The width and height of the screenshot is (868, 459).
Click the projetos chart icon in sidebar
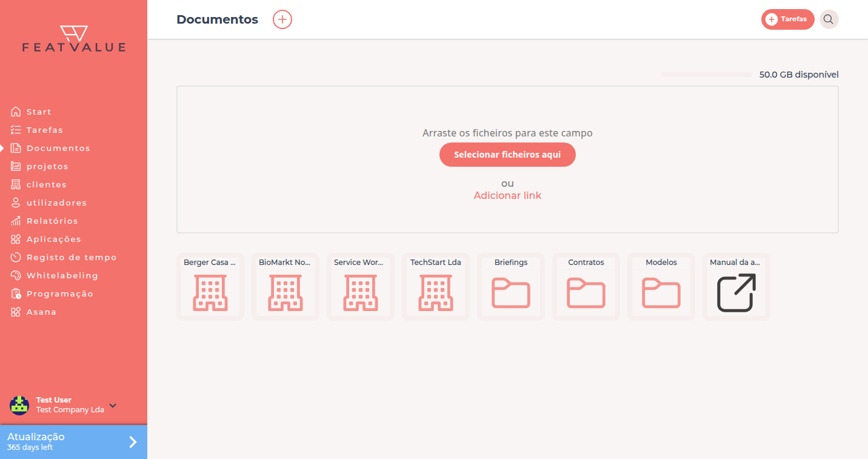point(16,166)
